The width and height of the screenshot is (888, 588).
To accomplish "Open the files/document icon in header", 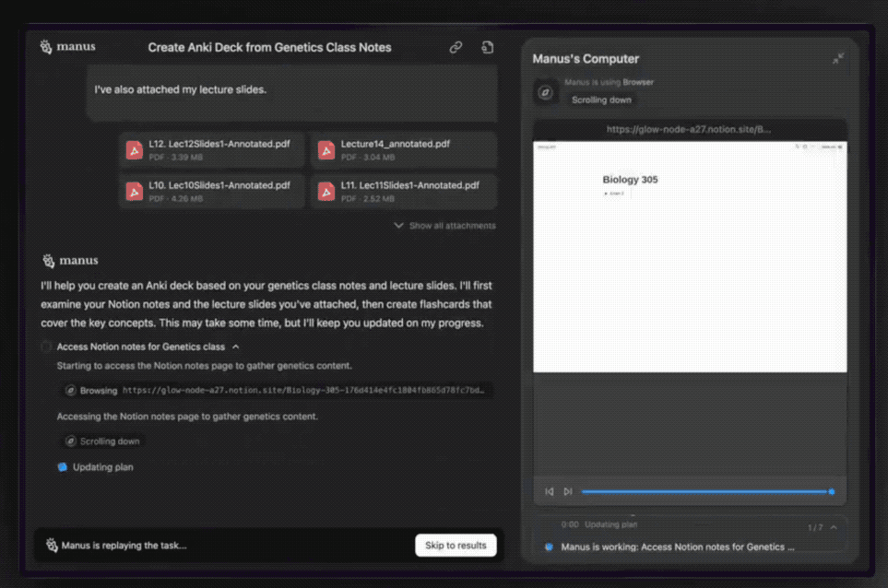I will (487, 48).
